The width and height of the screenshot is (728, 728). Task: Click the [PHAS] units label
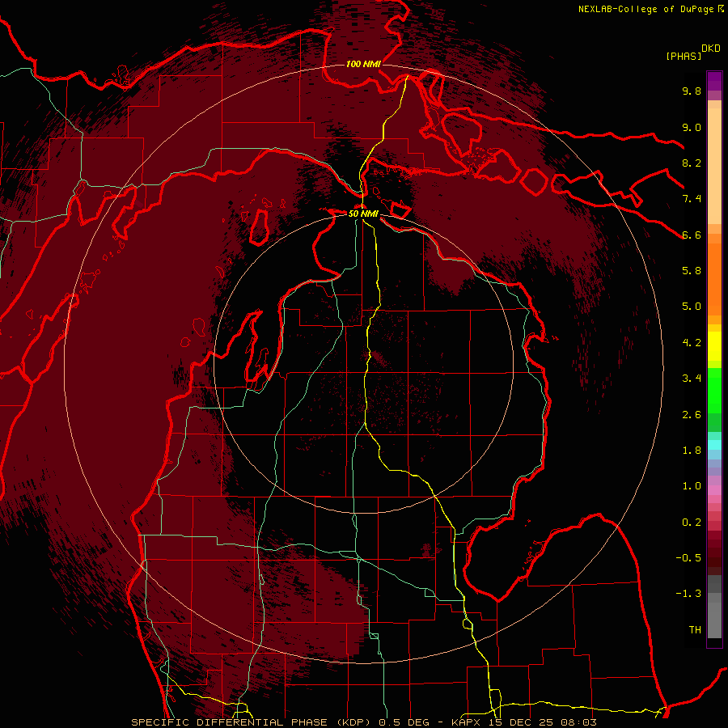coord(684,56)
